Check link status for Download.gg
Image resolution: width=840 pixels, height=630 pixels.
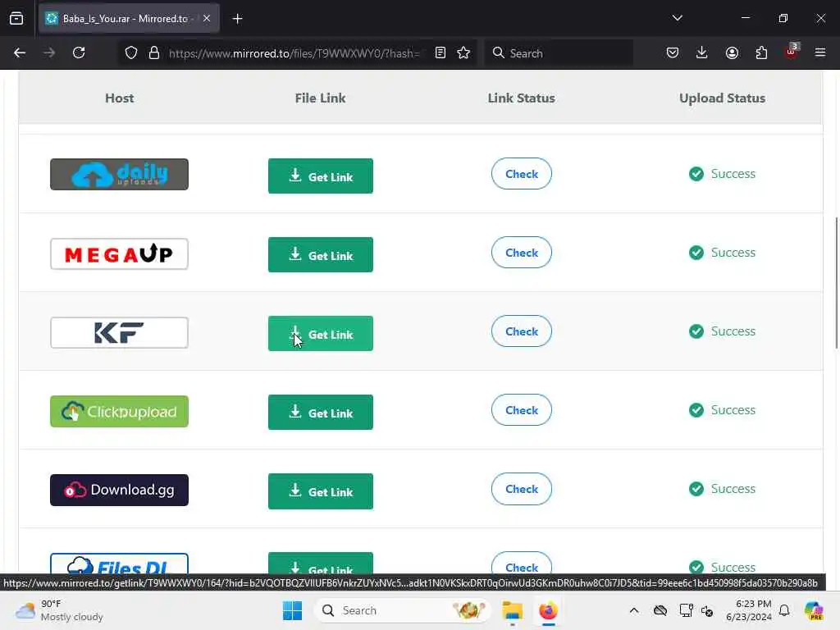[x=521, y=489]
